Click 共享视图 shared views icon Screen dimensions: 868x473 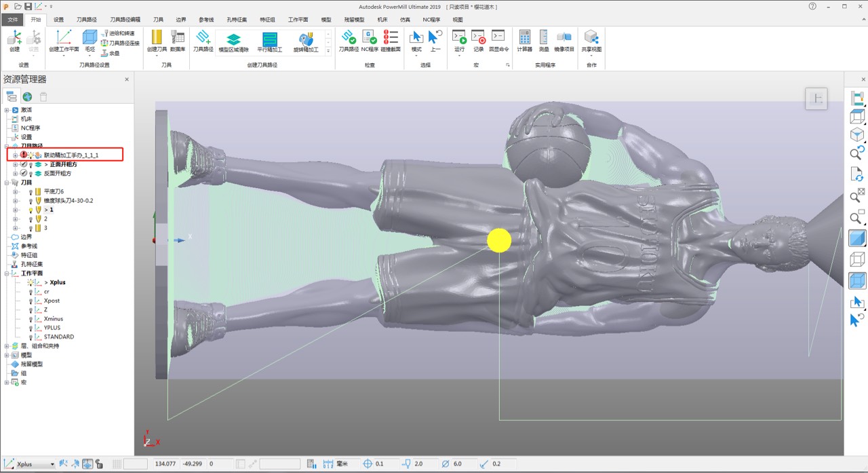tap(591, 38)
